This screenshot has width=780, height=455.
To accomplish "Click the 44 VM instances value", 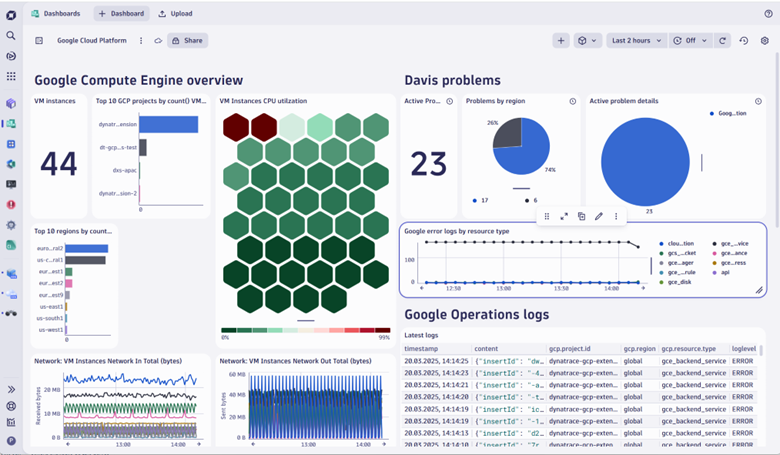I will [x=59, y=164].
